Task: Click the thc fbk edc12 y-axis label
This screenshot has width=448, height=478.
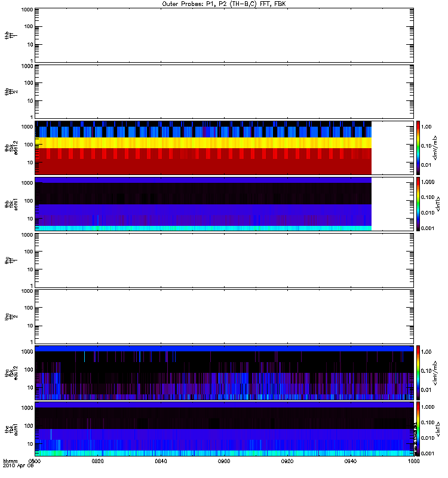Action: point(11,372)
